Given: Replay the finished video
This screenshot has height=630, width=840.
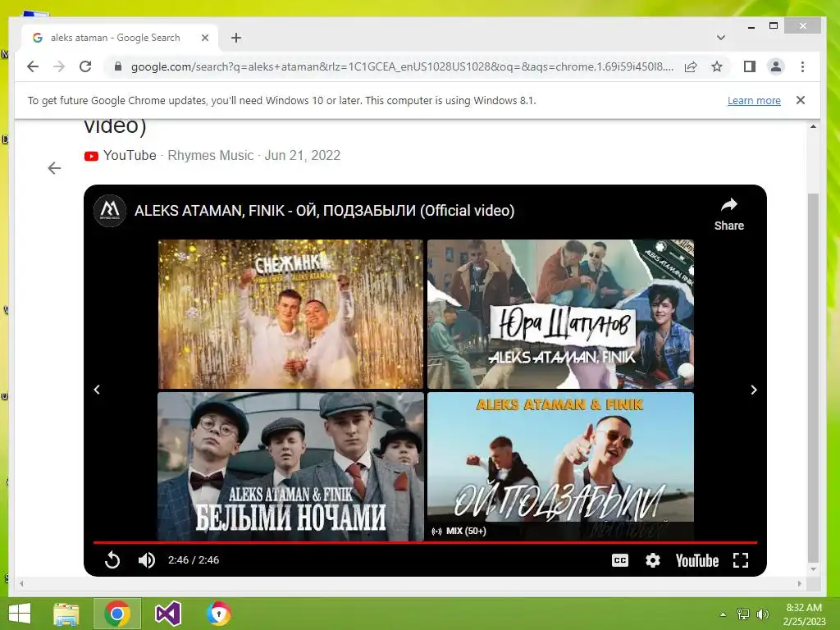Looking at the screenshot, I should tap(112, 559).
